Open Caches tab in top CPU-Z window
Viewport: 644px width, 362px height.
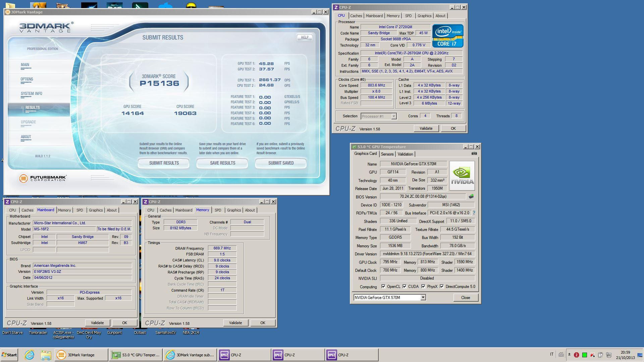point(356,16)
